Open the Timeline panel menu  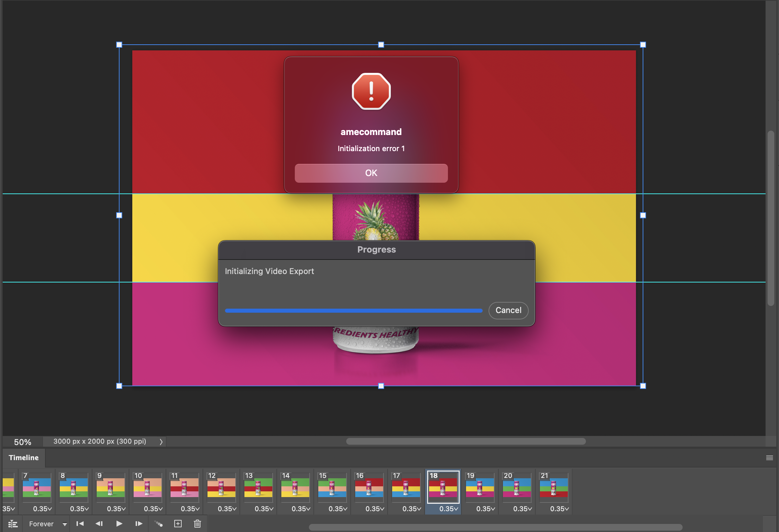tap(769, 457)
